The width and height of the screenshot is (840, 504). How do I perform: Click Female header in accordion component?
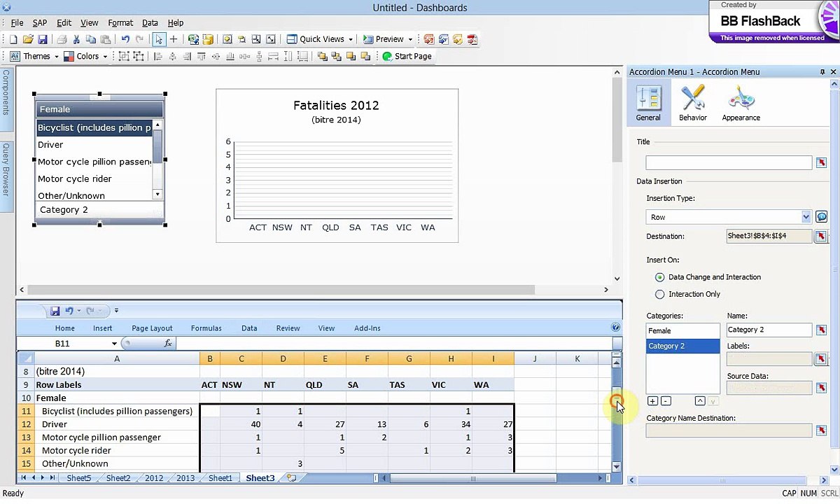99,109
